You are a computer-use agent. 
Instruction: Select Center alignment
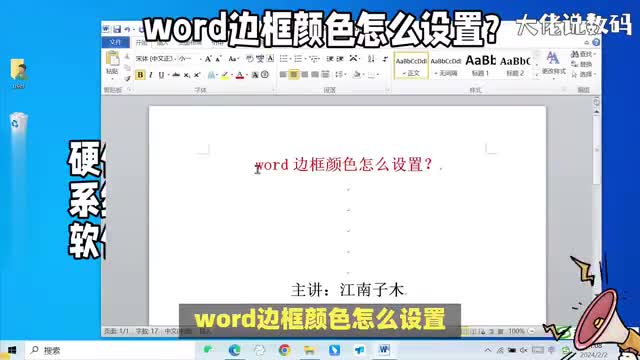pos(293,75)
